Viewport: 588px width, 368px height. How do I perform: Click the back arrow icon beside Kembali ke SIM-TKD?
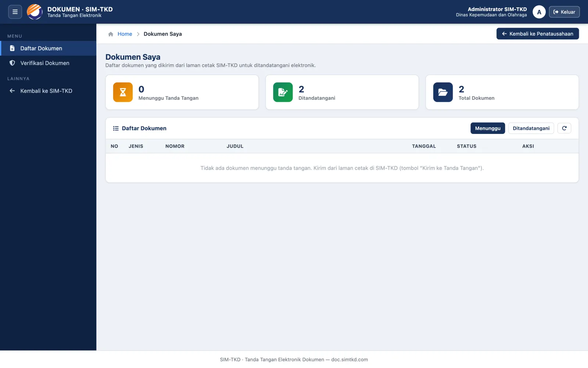click(12, 91)
